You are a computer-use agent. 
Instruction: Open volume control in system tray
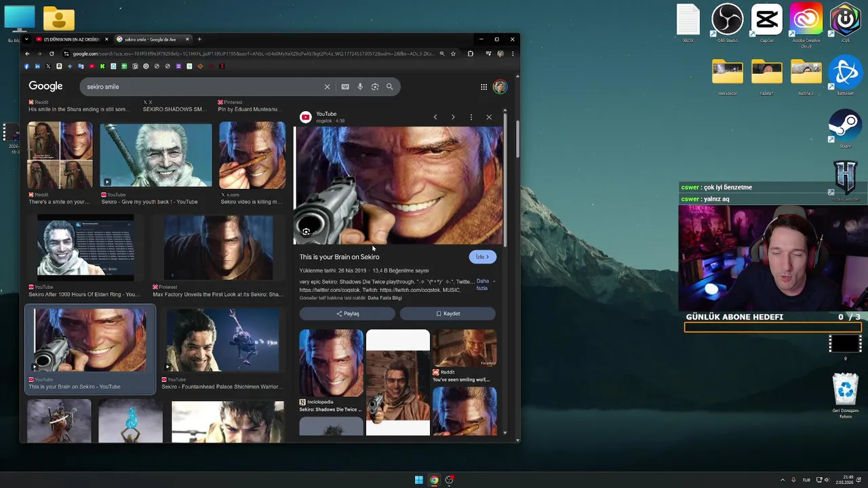click(829, 480)
